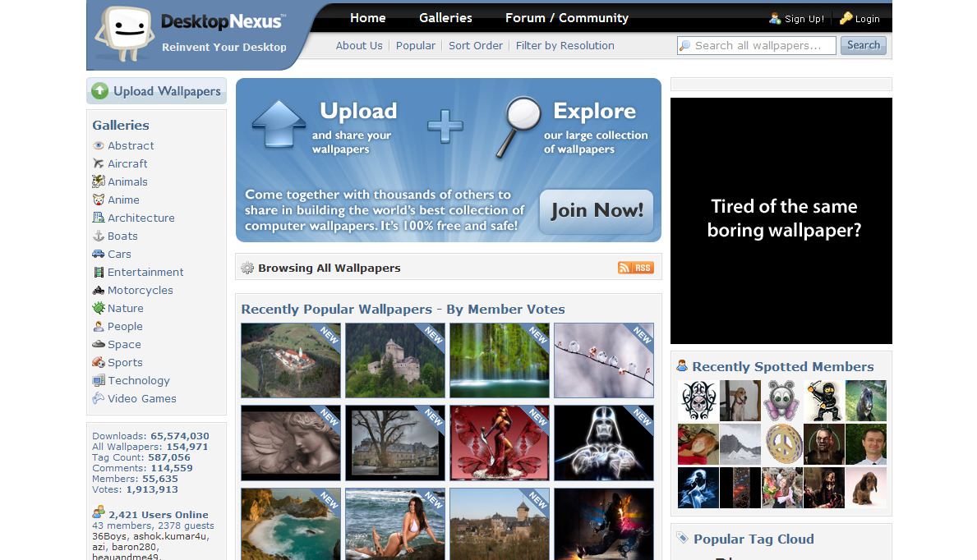Image resolution: width=977 pixels, height=560 pixels.
Task: Open the red butterfly woman wallpaper
Action: [500, 443]
